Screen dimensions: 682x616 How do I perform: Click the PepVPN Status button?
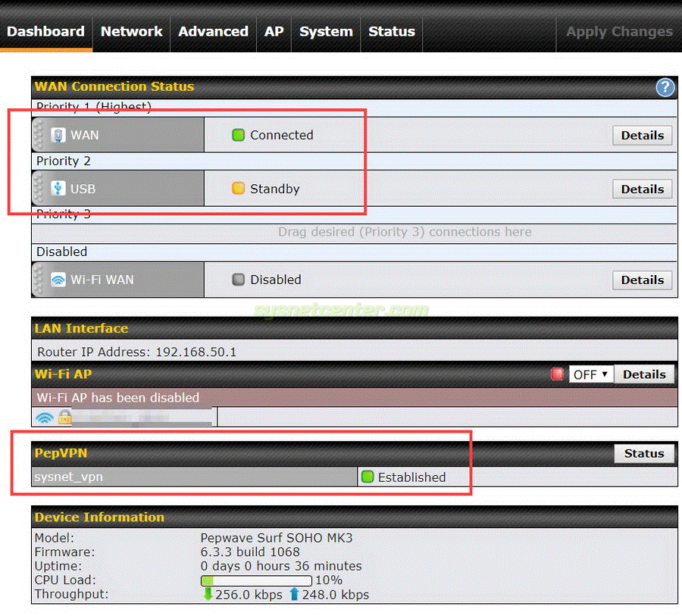(644, 453)
